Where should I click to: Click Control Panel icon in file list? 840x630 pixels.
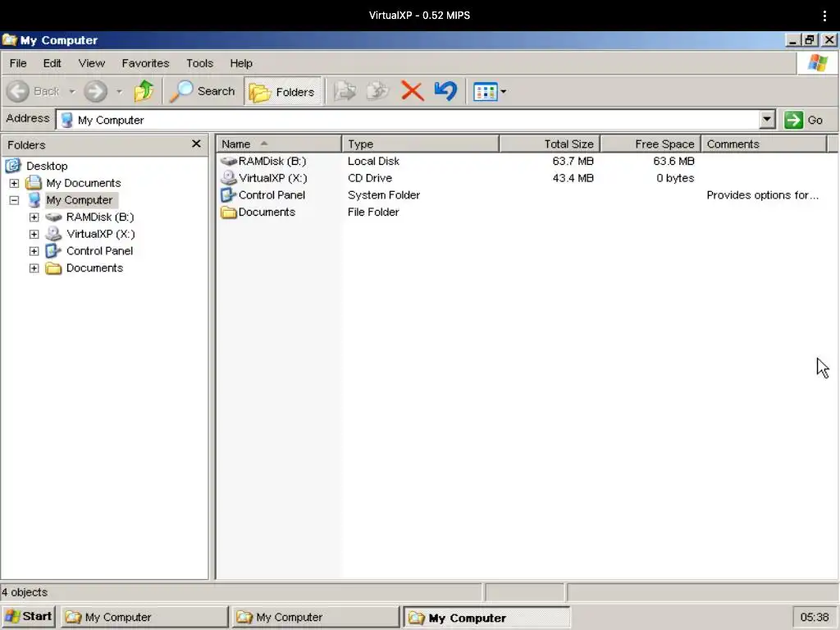pos(229,195)
